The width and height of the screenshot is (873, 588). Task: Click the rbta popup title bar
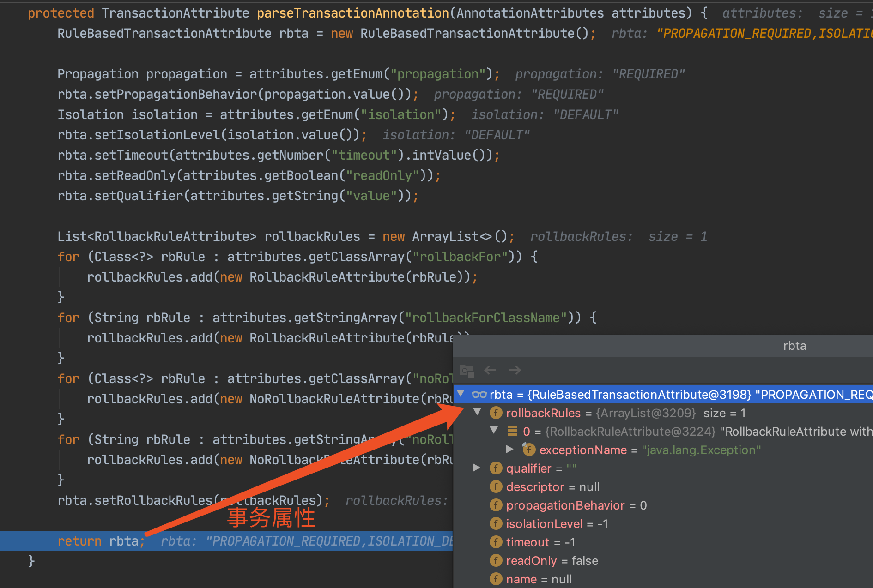click(x=663, y=346)
